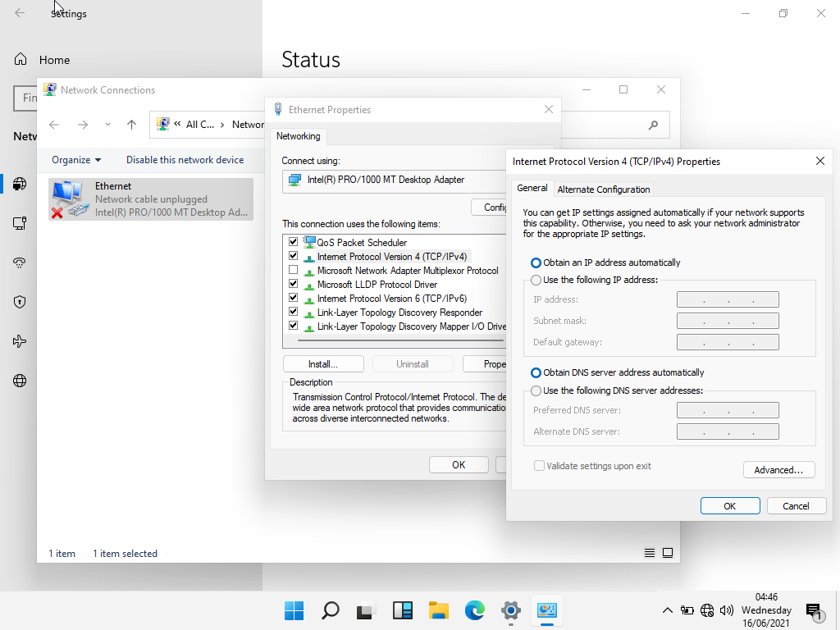Open recent locations dropdown in Network Connections
Viewport: 840px width, 630px height.
(x=107, y=125)
